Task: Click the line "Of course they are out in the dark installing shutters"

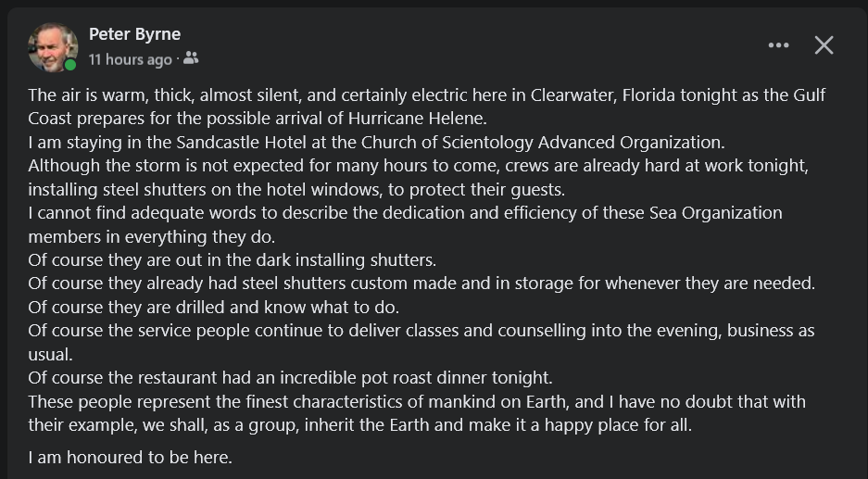Action: 232,260
